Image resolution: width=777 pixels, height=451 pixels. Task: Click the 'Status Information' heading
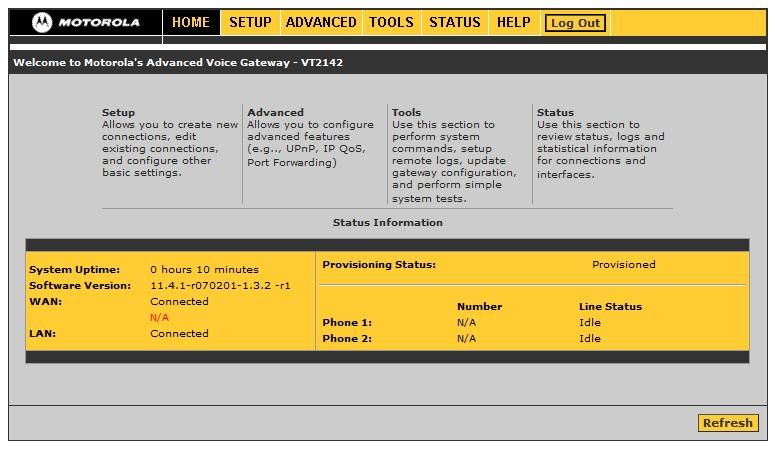coord(388,223)
